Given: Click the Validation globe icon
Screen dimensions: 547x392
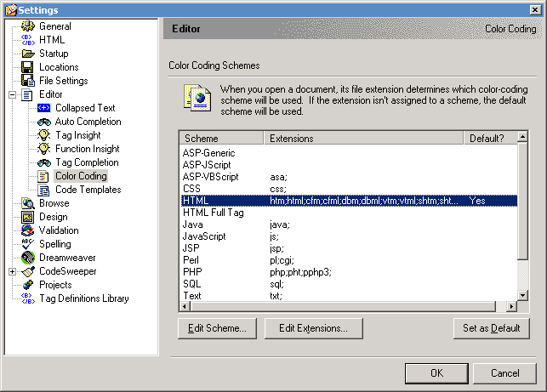Looking at the screenshot, I should pos(27,230).
